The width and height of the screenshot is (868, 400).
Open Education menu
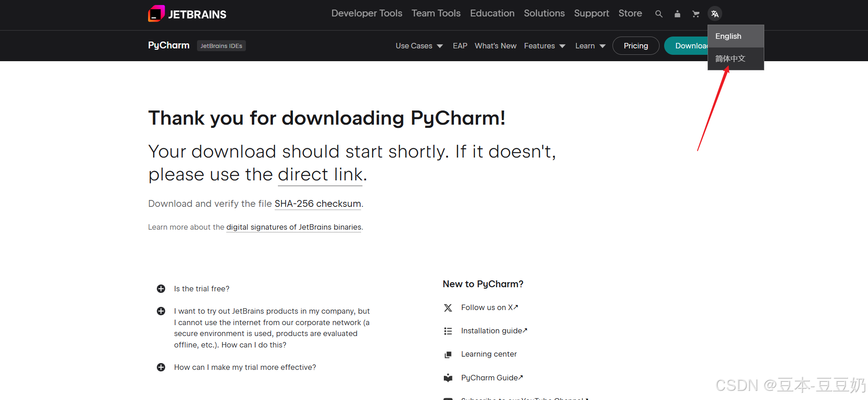(x=492, y=13)
